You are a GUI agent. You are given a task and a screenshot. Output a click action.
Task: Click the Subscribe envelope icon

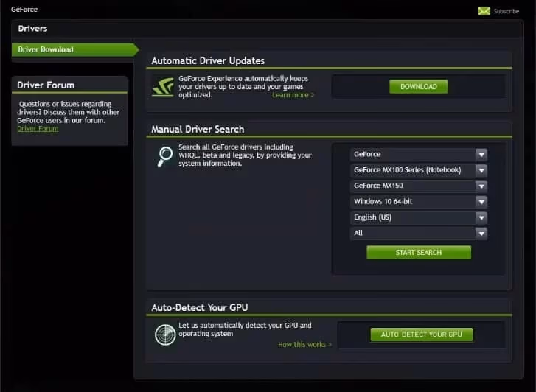point(484,11)
